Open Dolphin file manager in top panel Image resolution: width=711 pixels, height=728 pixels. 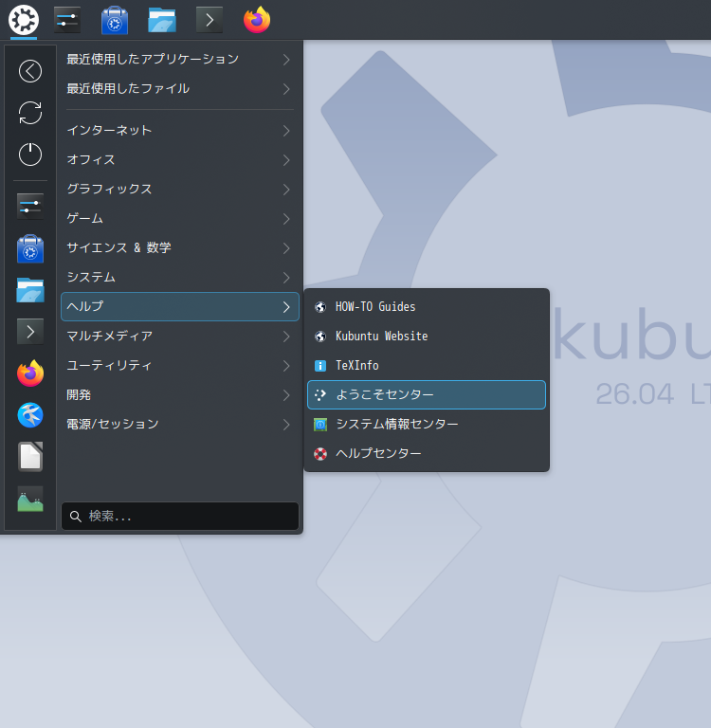(x=162, y=20)
